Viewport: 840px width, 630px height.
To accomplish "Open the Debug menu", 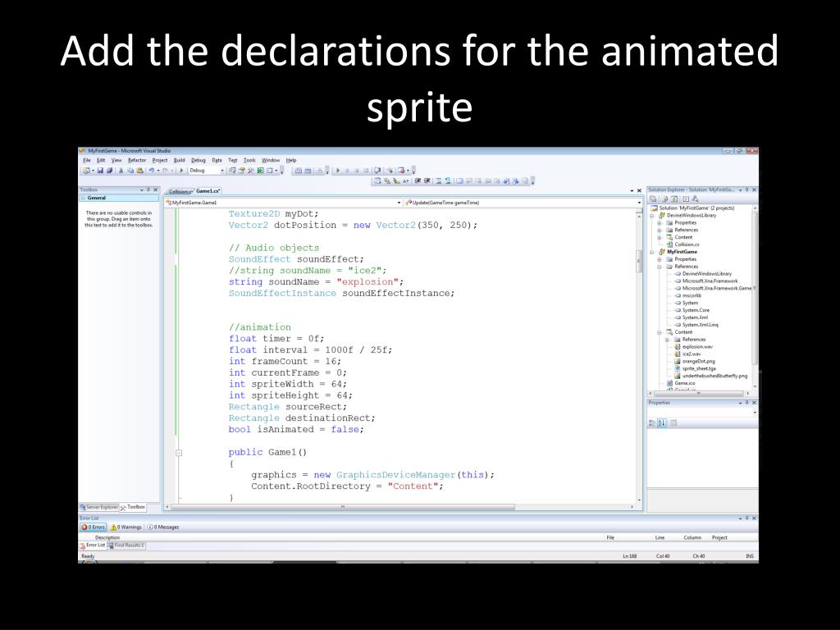I will point(199,160).
